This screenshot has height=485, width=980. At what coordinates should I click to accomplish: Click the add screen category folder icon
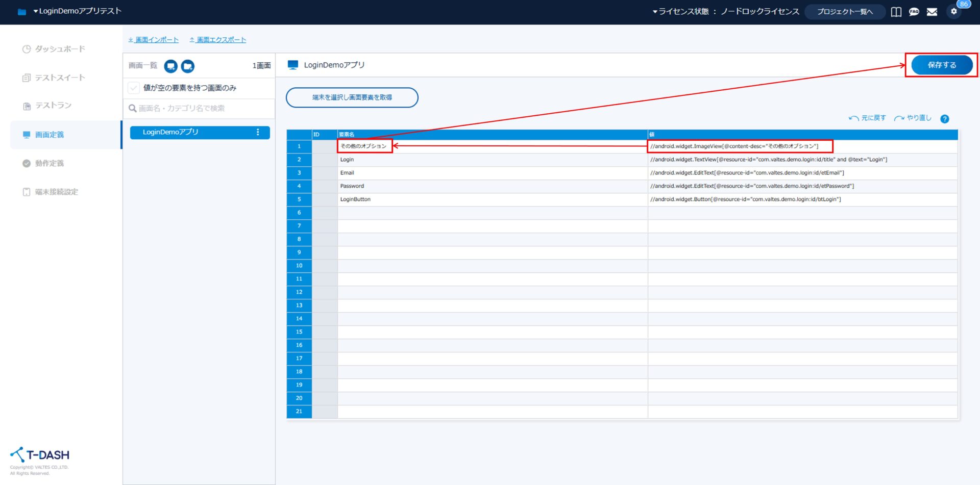[188, 66]
